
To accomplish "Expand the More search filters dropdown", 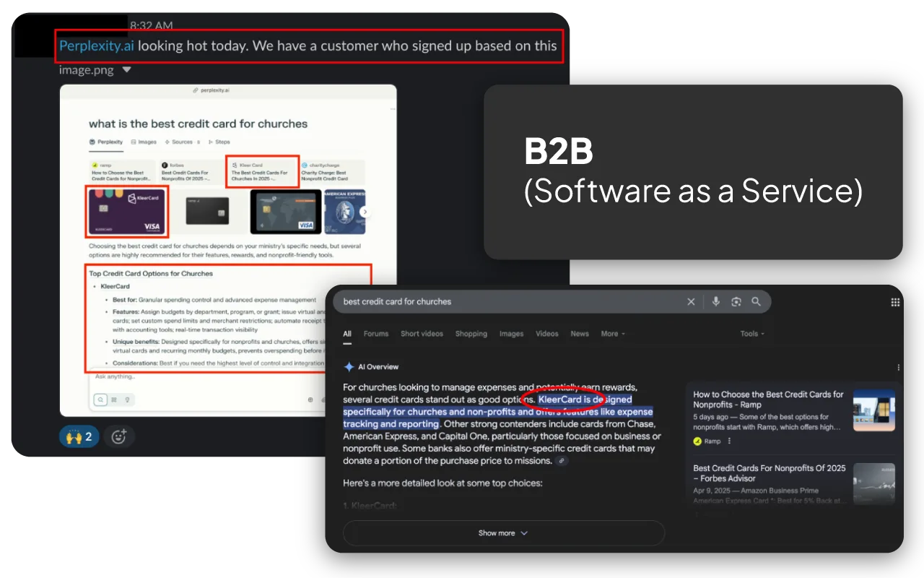I will coord(613,334).
